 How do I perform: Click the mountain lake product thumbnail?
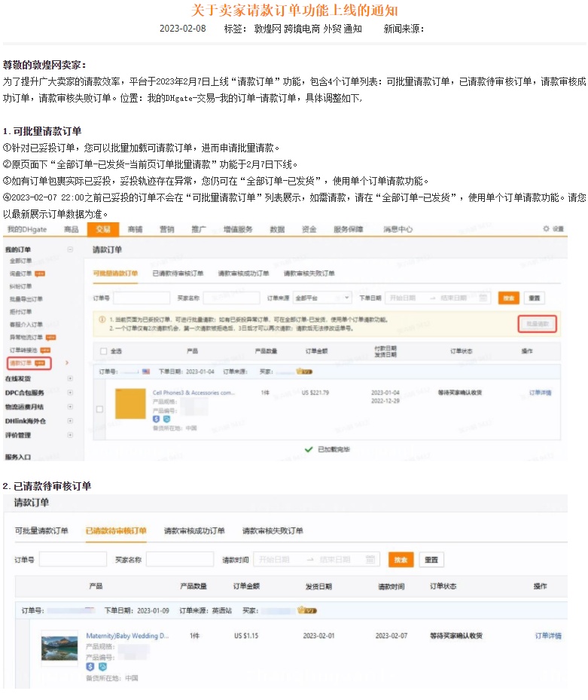coord(59,648)
